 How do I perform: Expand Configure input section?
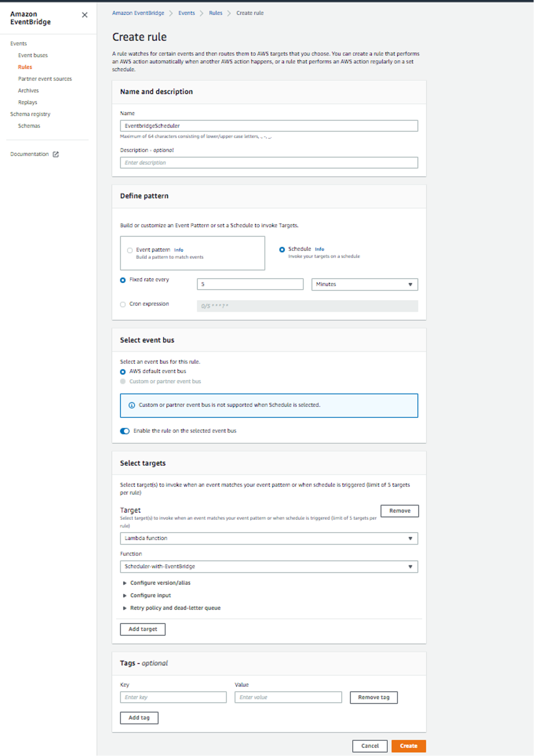(x=147, y=596)
